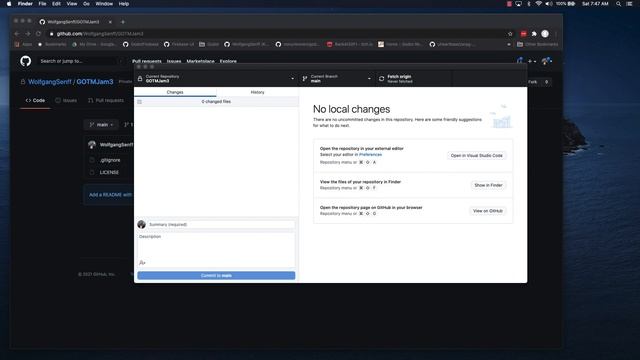Click the WolfgangSenff commit author in file list
The width and height of the screenshot is (640, 360).
tap(116, 145)
